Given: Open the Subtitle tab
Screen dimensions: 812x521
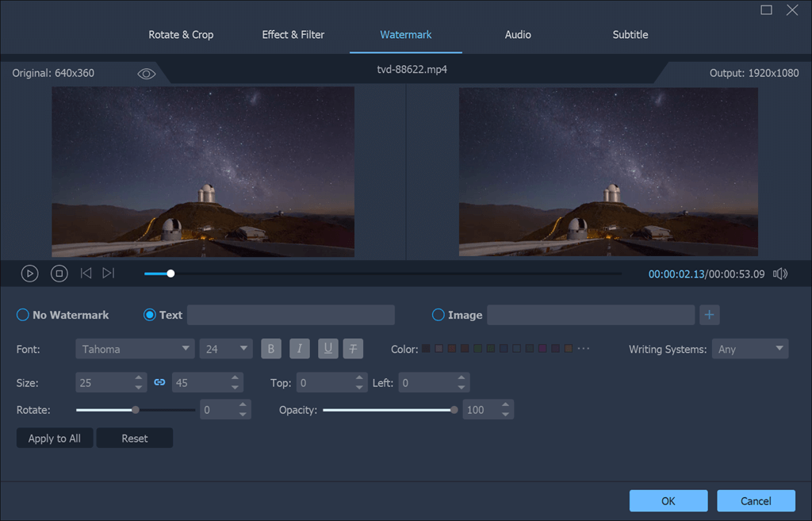Looking at the screenshot, I should (x=630, y=35).
